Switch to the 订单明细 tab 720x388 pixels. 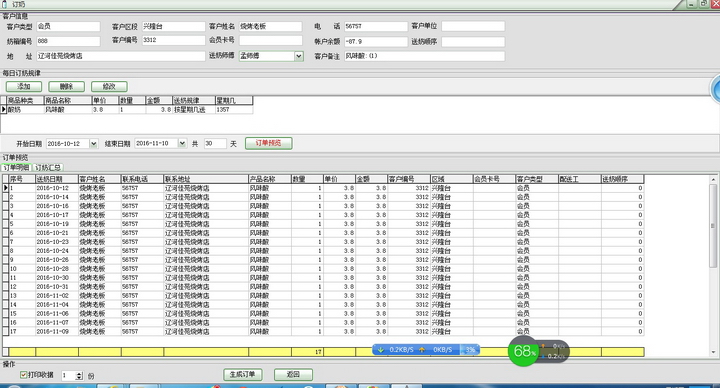17,168
